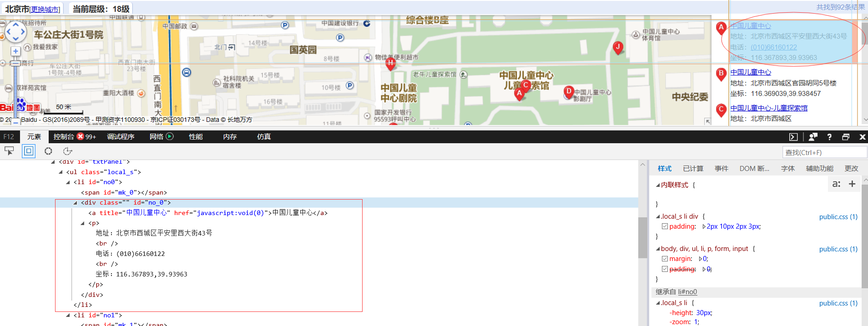Click red marker A in the results list
This screenshot has width=868, height=326.
click(x=721, y=28)
